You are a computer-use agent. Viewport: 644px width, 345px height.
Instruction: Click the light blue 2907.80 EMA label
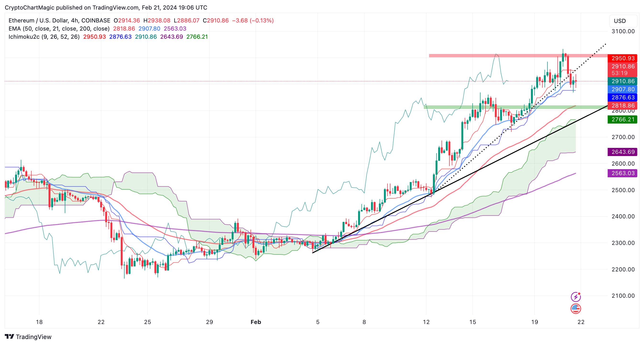click(x=622, y=89)
